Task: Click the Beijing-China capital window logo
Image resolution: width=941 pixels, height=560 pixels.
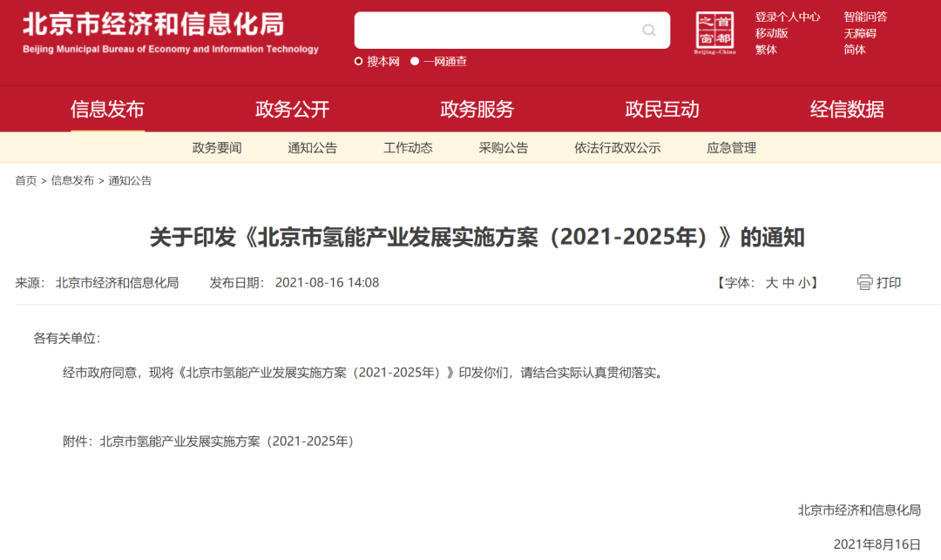Action: pyautogui.click(x=714, y=32)
